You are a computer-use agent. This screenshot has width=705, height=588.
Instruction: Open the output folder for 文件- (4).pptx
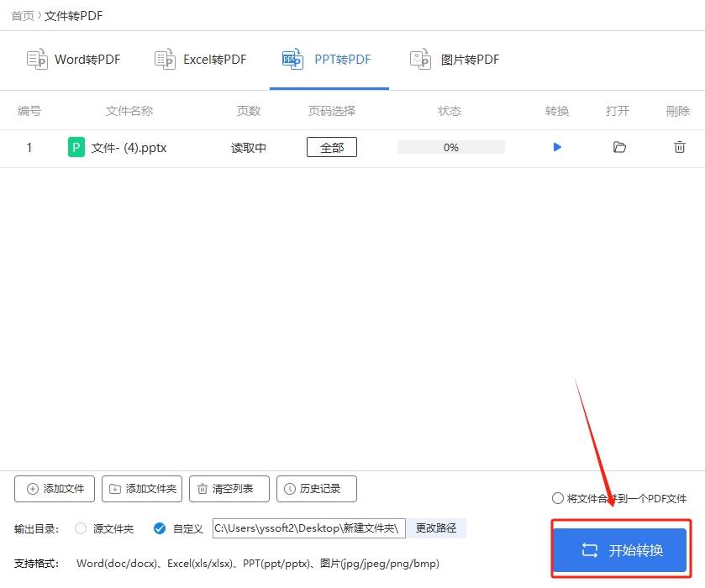(618, 147)
